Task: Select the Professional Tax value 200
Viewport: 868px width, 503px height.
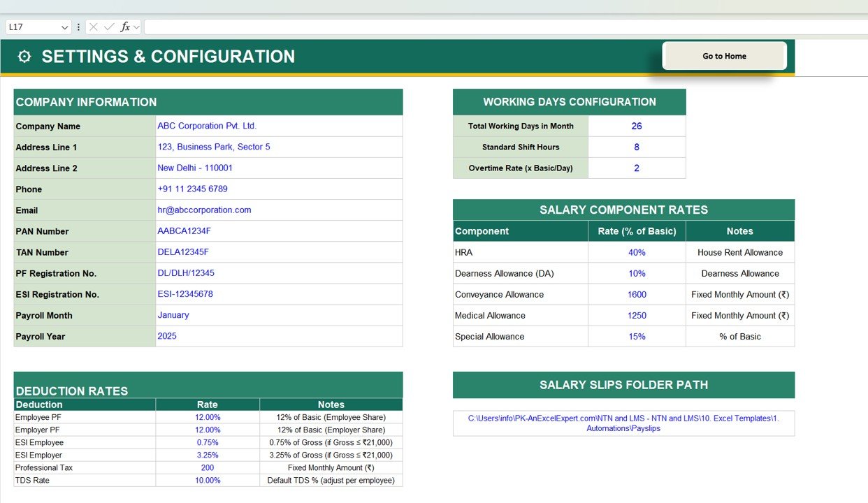Action: [x=207, y=467]
